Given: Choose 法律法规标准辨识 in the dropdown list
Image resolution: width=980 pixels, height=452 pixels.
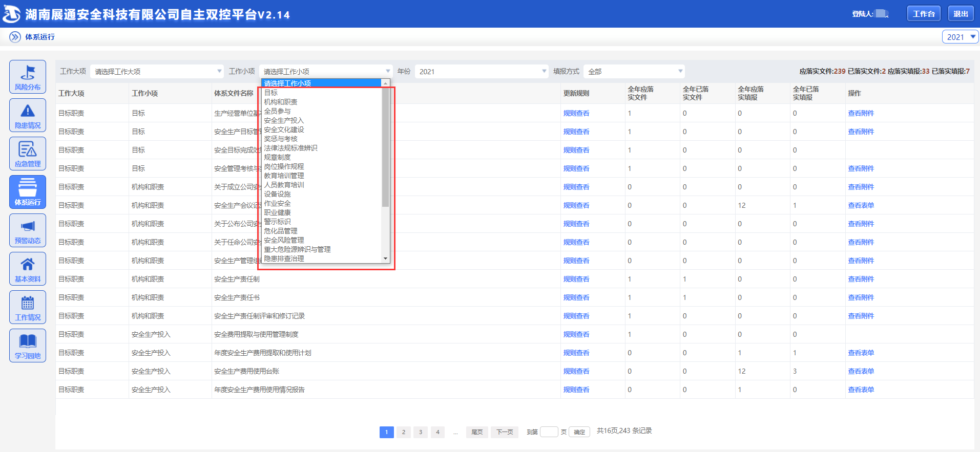Looking at the screenshot, I should coord(322,148).
